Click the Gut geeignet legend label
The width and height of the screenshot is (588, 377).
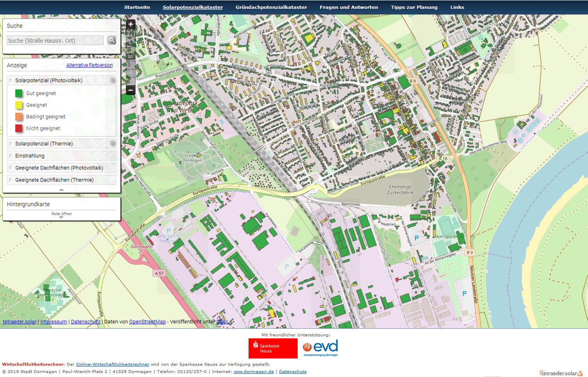pos(41,93)
